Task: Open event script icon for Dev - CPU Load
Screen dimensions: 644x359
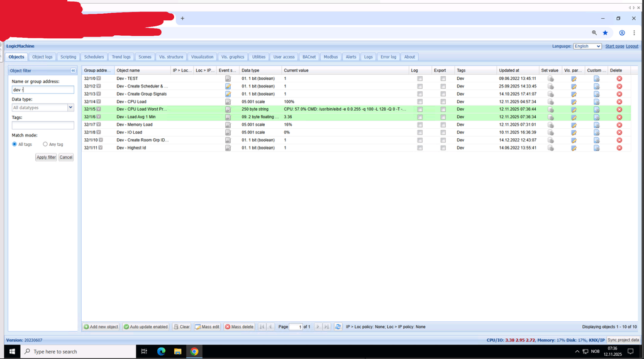Action: [x=228, y=101]
